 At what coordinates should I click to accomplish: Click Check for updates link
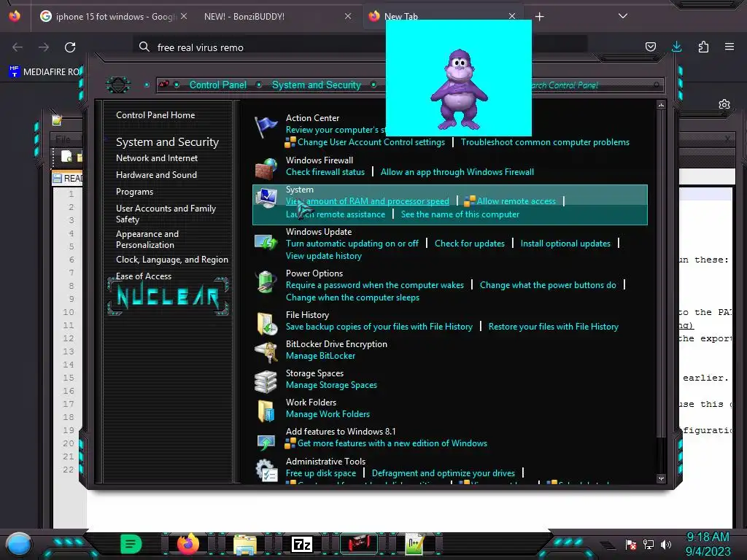coord(469,244)
